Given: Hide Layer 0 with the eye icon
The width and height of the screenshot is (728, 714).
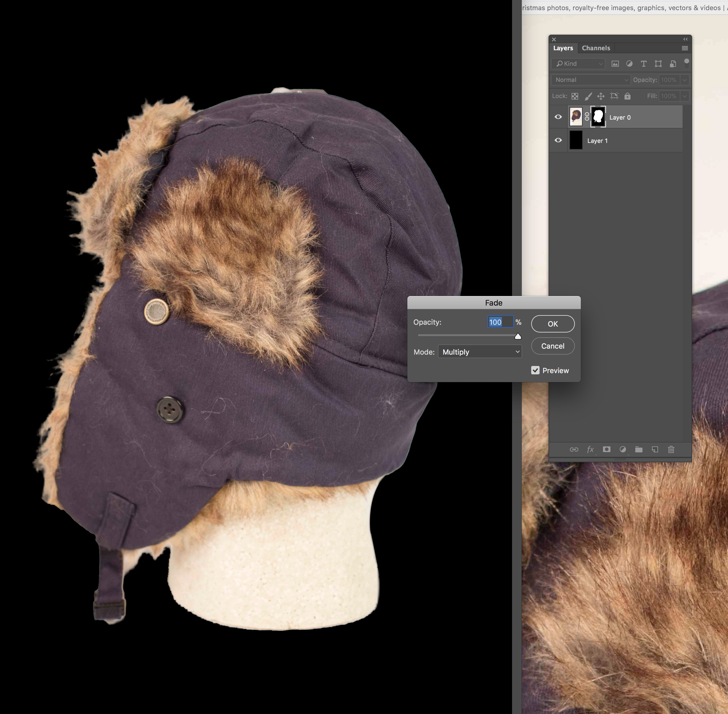Looking at the screenshot, I should point(558,117).
